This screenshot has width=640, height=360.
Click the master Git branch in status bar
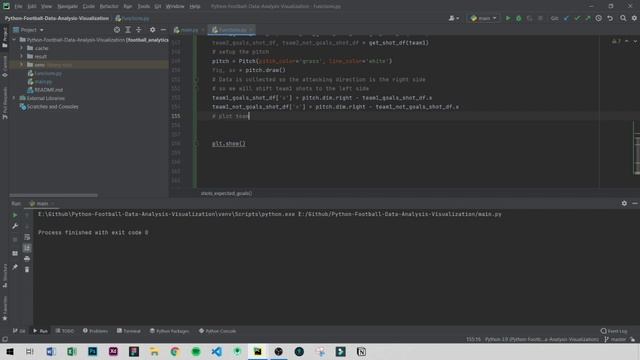(x=616, y=339)
